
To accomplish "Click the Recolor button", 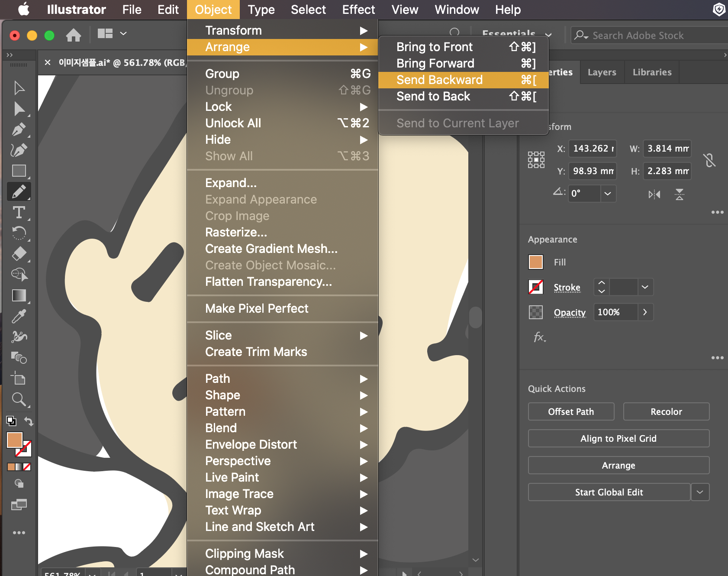I will 666,411.
